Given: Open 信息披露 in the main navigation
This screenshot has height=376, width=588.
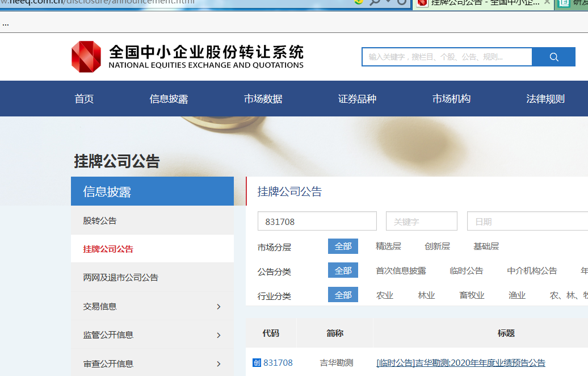Looking at the screenshot, I should [169, 99].
